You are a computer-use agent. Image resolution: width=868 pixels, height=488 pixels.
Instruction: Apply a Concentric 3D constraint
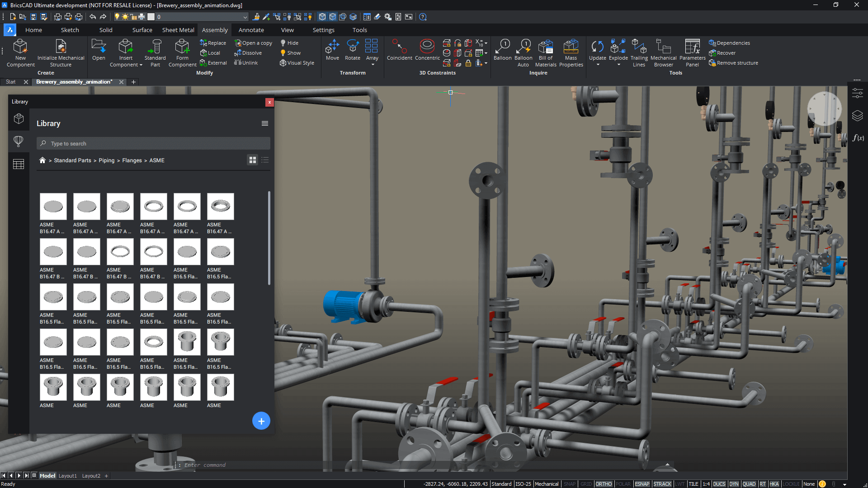(427, 51)
